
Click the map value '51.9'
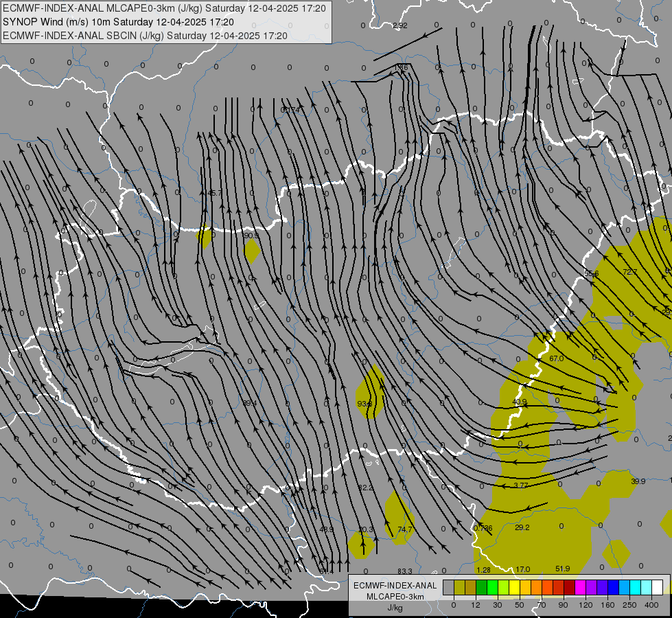563,569
